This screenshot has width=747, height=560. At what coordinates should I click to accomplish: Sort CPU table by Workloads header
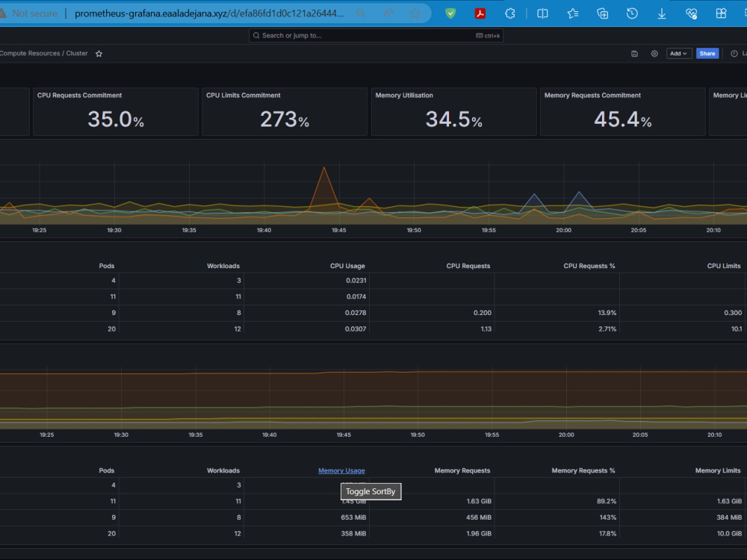[223, 267]
